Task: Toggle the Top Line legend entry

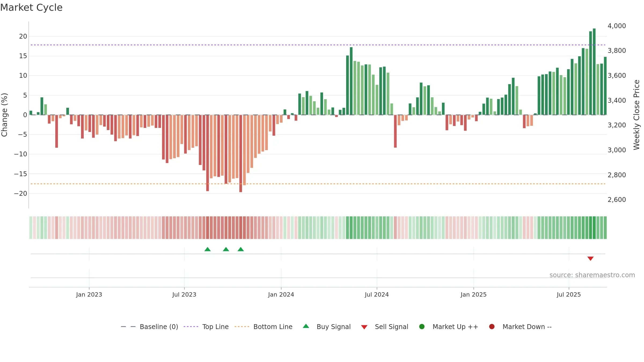Action: 206,327
